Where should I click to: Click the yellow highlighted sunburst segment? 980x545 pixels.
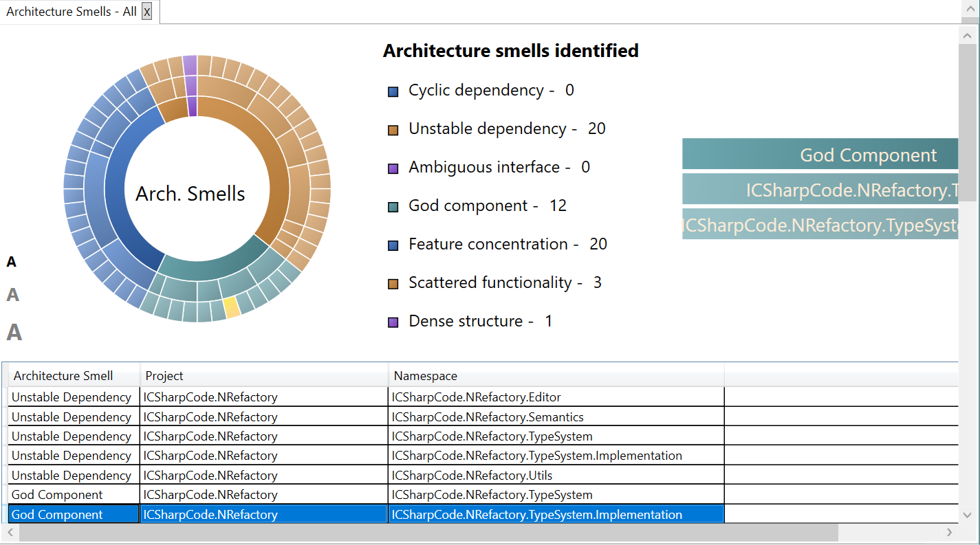point(232,307)
